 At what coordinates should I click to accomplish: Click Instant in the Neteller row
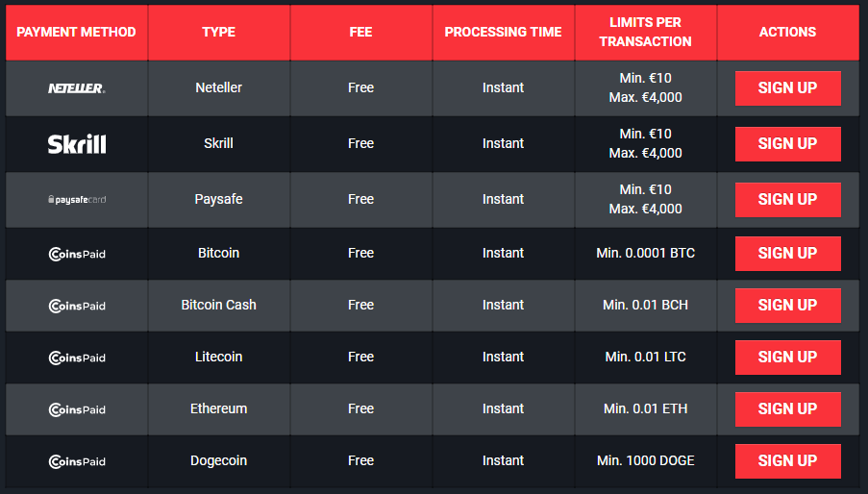tap(503, 88)
